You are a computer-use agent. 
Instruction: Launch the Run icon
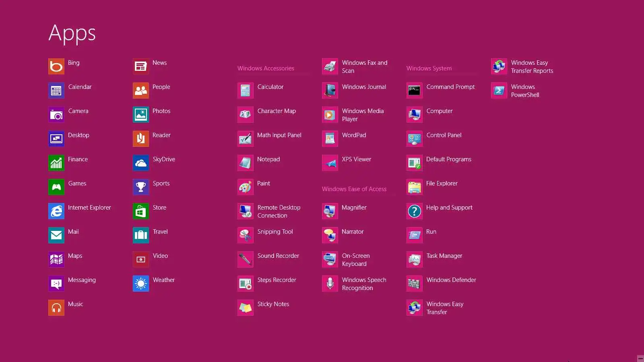415,235
